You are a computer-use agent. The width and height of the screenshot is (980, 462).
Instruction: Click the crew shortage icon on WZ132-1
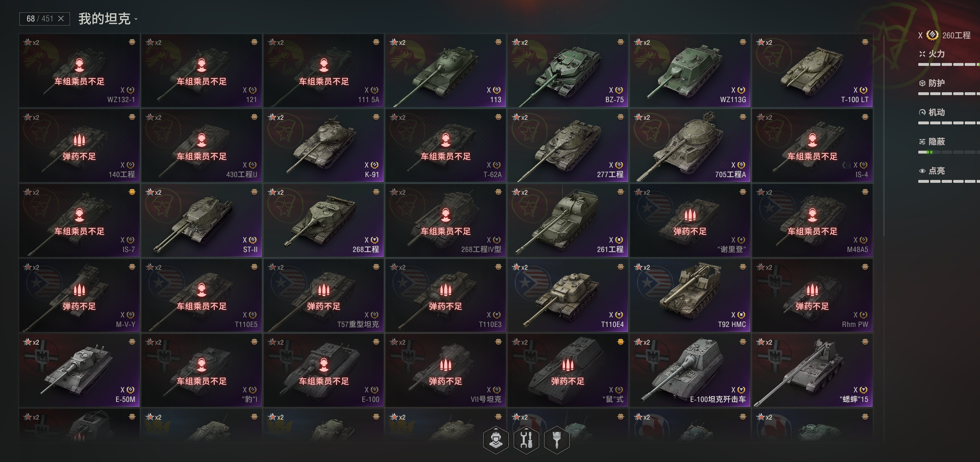tap(79, 65)
